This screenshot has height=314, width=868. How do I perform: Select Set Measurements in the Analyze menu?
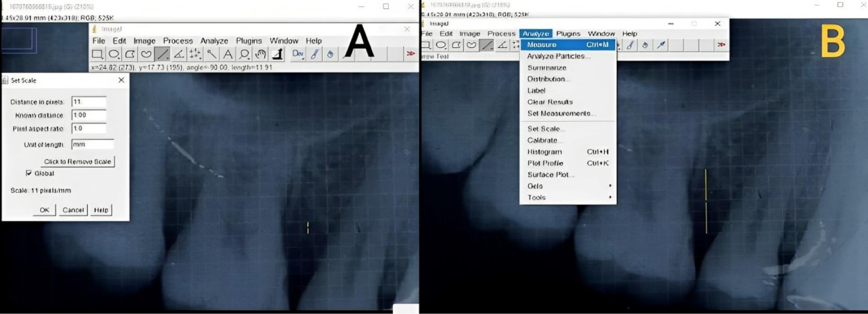coord(561,113)
